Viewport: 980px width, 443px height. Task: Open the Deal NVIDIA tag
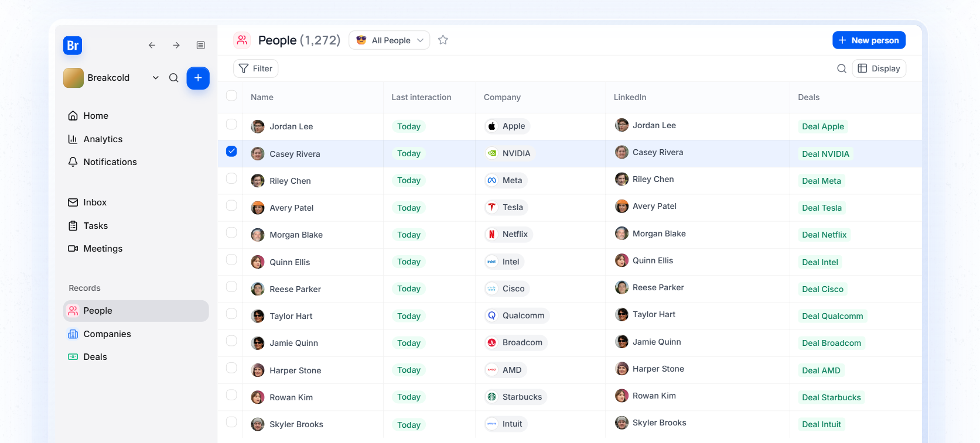[825, 154]
